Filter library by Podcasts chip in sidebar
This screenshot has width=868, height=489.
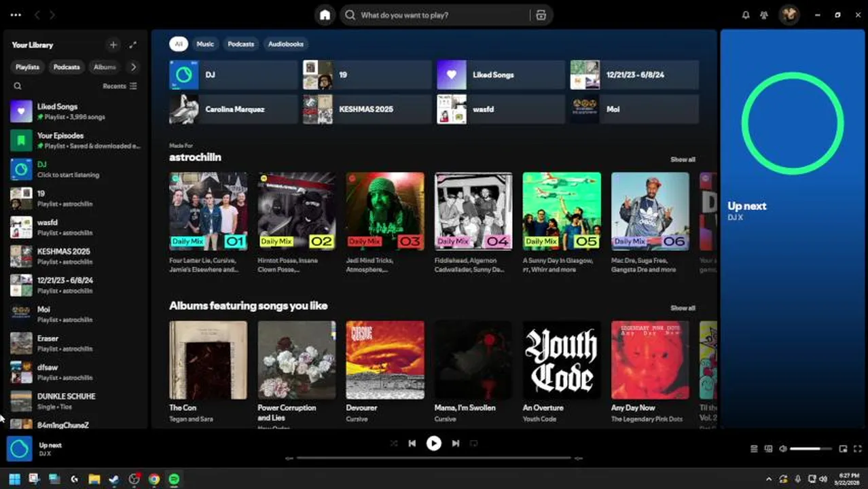click(67, 67)
